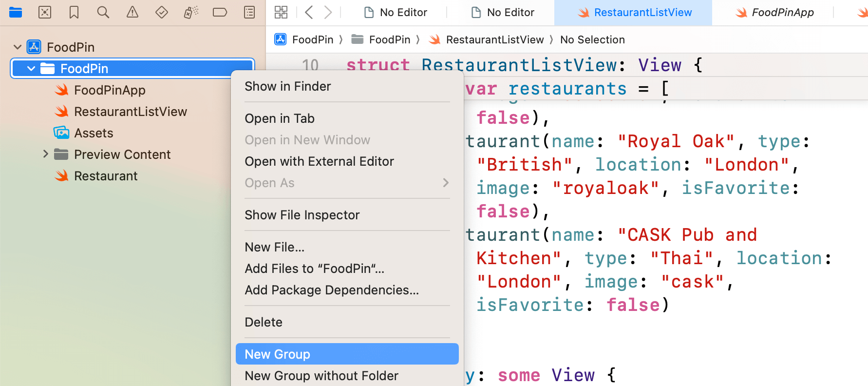This screenshot has width=868, height=386.
Task: Open the Source Control navigator
Action: [45, 12]
